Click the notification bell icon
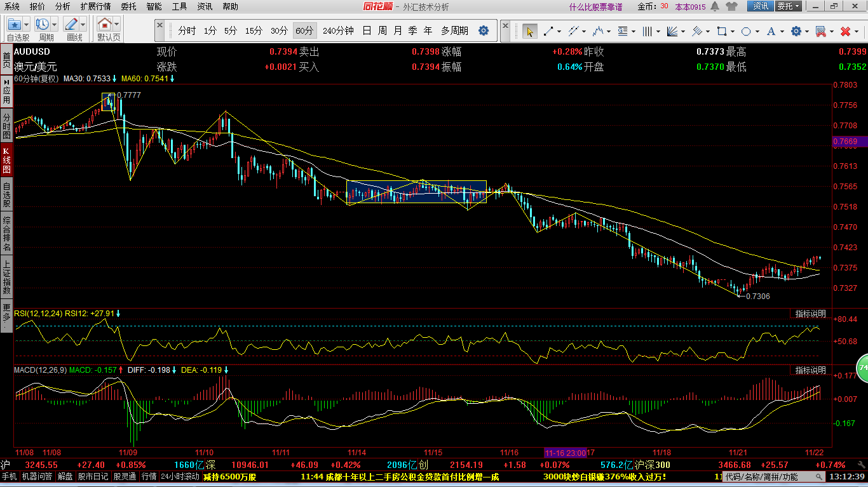The image size is (868, 487). (715, 6)
